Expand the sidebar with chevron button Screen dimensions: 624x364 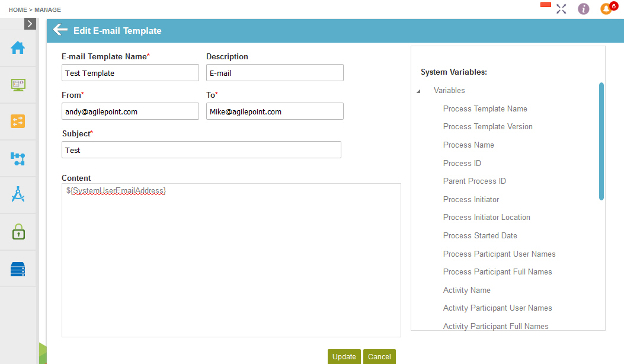click(x=30, y=24)
